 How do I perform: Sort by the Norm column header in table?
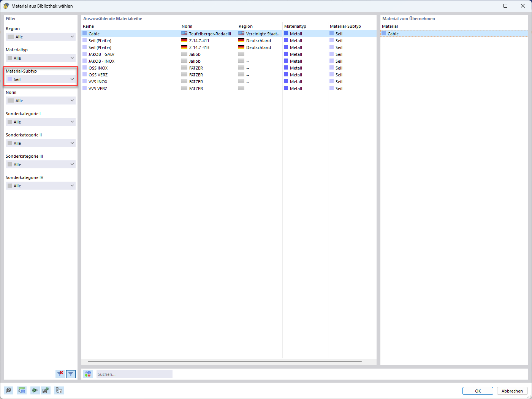click(208, 26)
